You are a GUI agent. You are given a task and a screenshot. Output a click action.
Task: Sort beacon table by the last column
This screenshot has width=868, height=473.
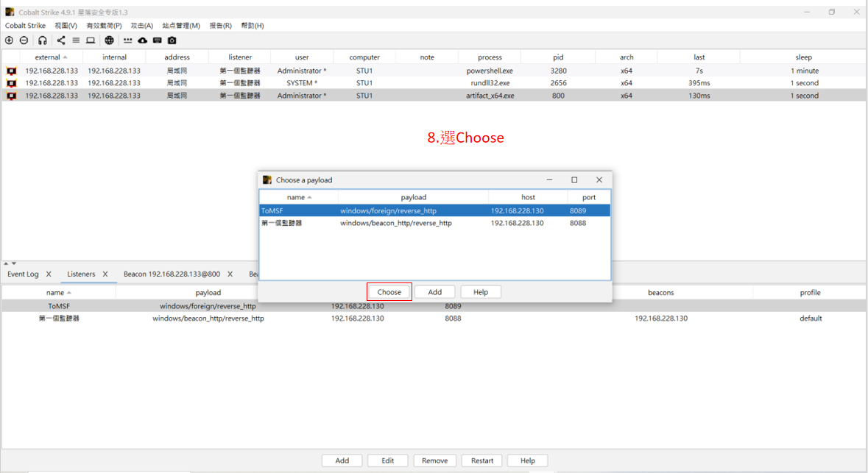tap(699, 57)
